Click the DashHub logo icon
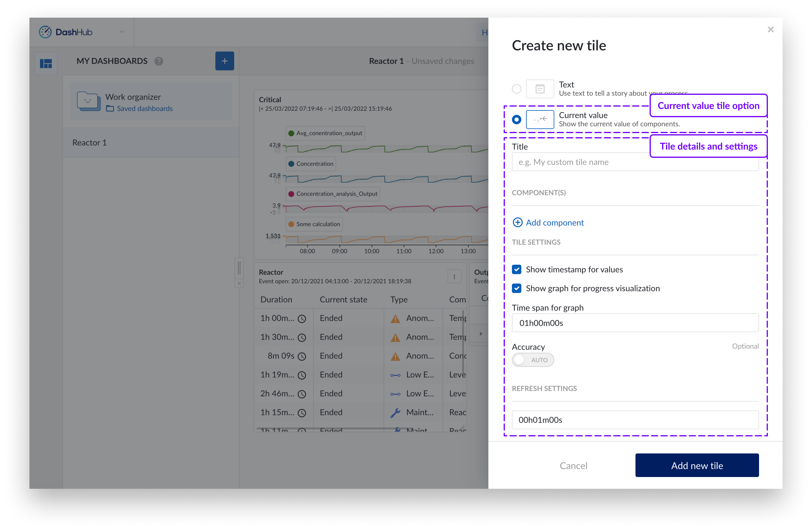The height and width of the screenshot is (530, 812). [x=45, y=32]
